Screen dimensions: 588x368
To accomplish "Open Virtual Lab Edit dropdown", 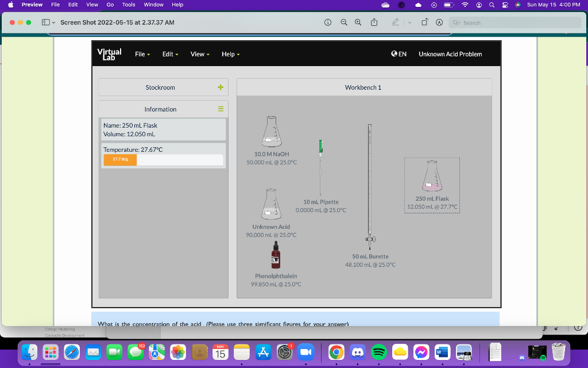I will tap(170, 54).
